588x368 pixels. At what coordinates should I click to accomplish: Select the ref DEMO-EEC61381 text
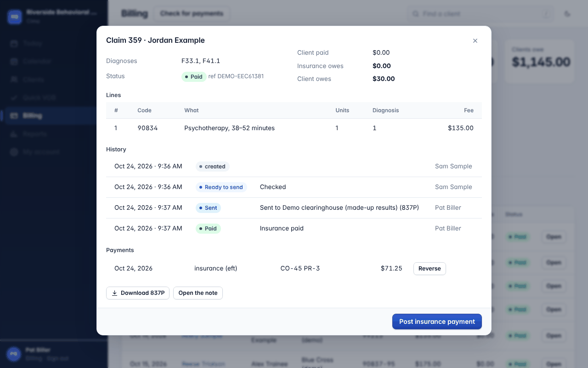point(236,76)
